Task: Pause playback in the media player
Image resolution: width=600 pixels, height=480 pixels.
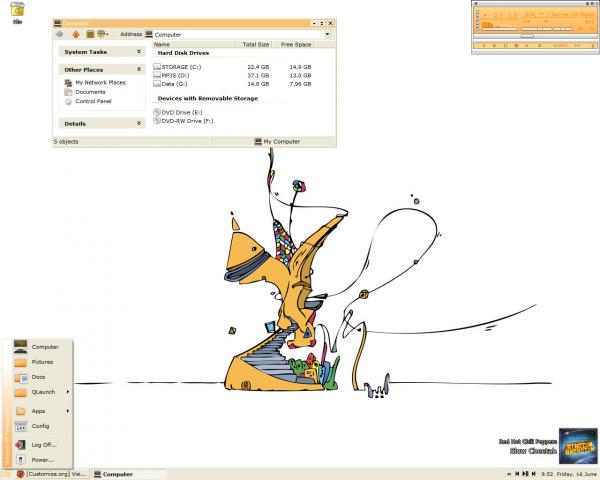Action: pos(505,45)
